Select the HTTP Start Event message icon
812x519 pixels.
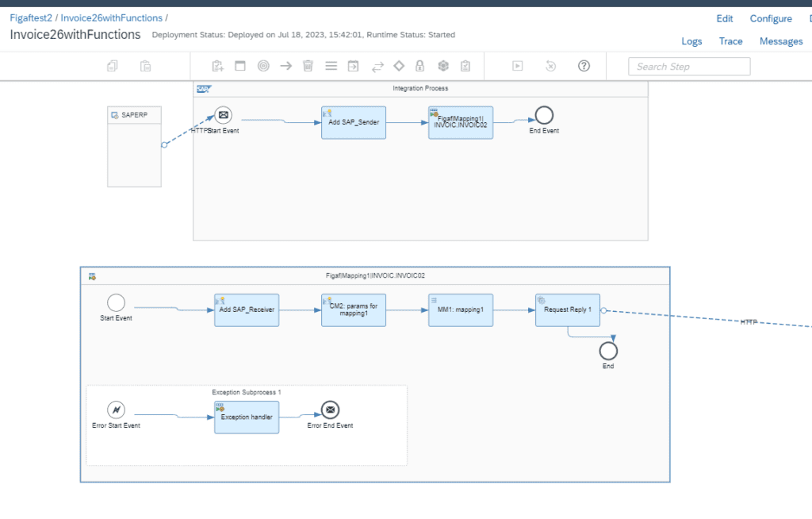(223, 115)
